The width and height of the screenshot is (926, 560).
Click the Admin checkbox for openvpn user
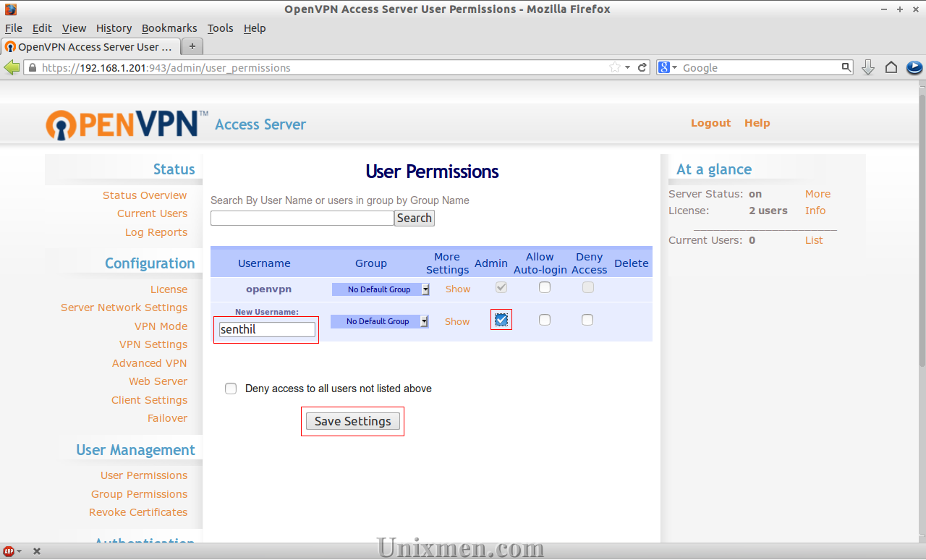[x=501, y=287]
